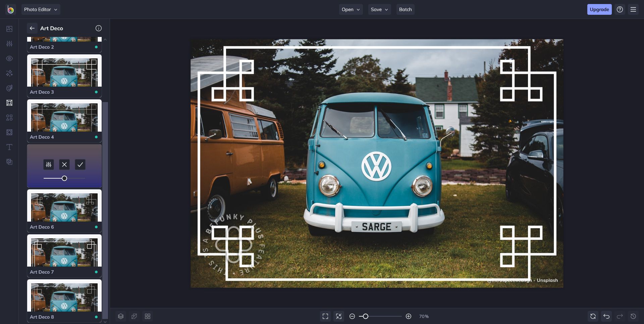Viewport: 644px width, 324px height.
Task: Open the Artsy palette sidebar icon
Action: click(x=9, y=88)
